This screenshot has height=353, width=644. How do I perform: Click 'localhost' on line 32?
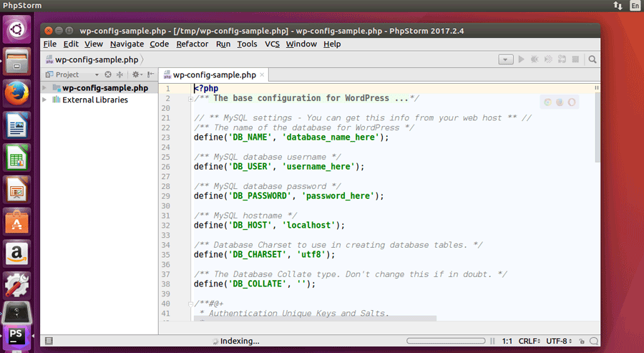[308, 226]
